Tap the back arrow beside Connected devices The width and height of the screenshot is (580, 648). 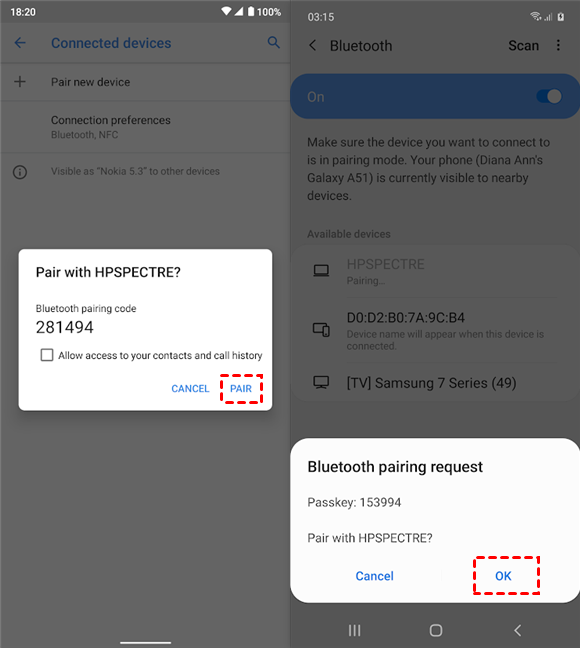(20, 43)
